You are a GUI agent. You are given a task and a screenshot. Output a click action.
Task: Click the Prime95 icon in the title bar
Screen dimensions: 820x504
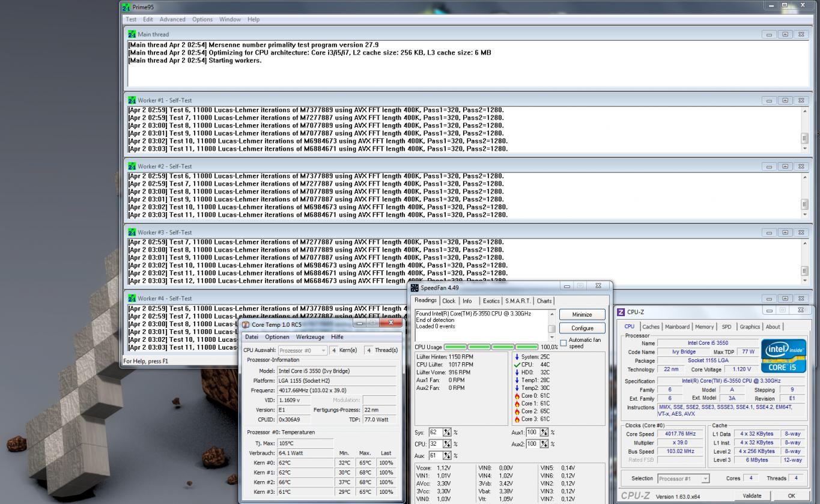(126, 7)
